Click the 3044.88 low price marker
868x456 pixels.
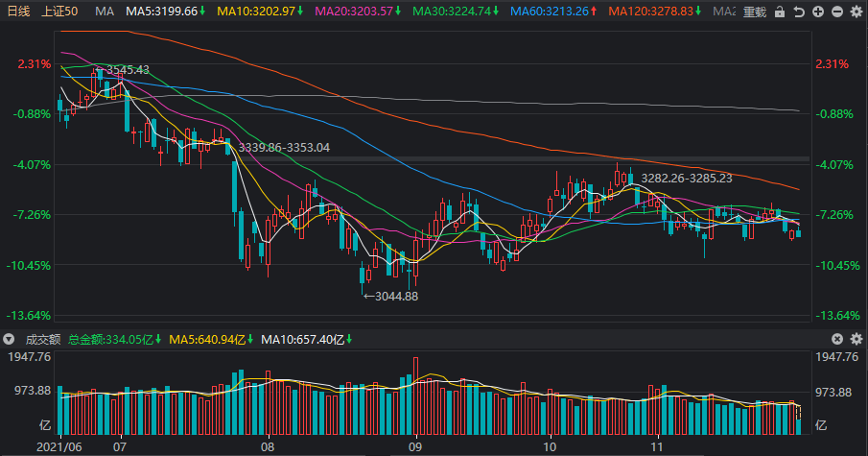coord(390,297)
